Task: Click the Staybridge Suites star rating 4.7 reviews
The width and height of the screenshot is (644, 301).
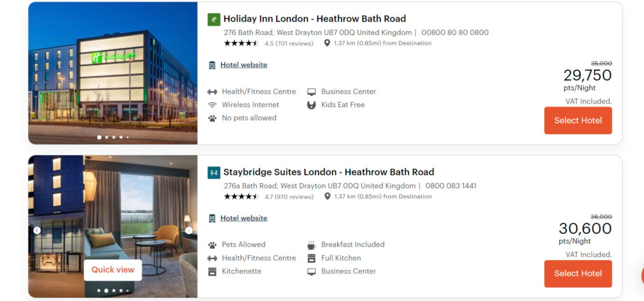Action: [269, 196]
